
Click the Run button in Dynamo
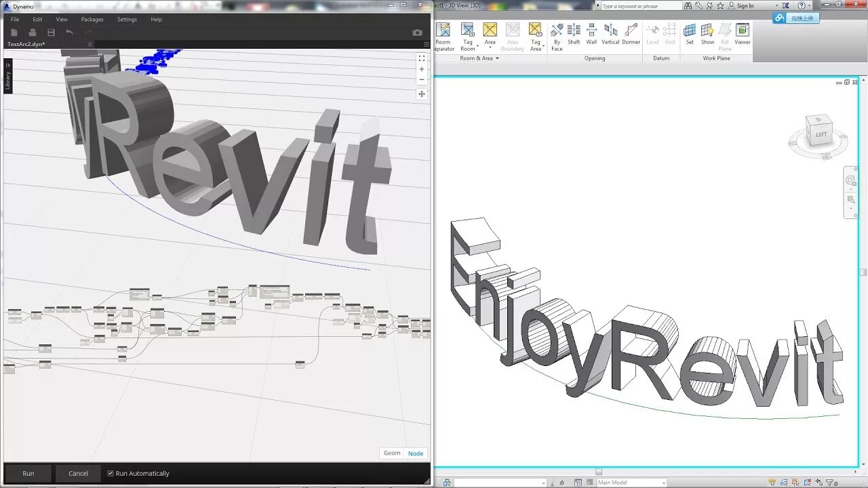pos(28,473)
